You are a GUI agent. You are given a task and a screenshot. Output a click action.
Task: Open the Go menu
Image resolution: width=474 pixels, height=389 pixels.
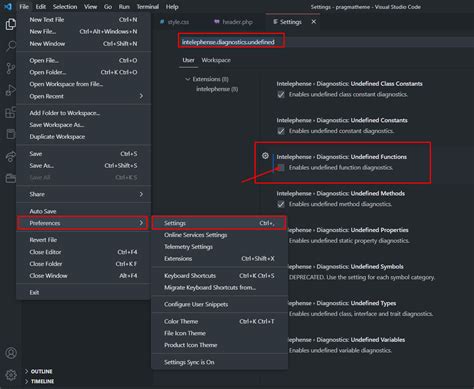[108, 7]
